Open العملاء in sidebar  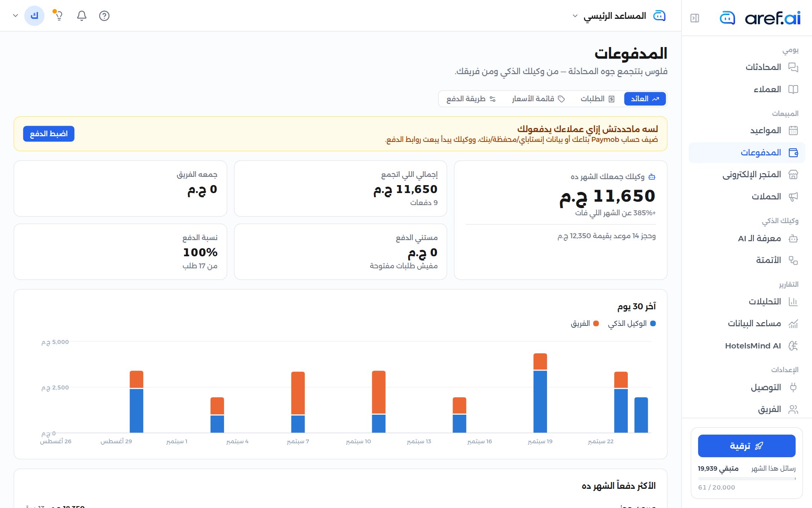pos(747,90)
